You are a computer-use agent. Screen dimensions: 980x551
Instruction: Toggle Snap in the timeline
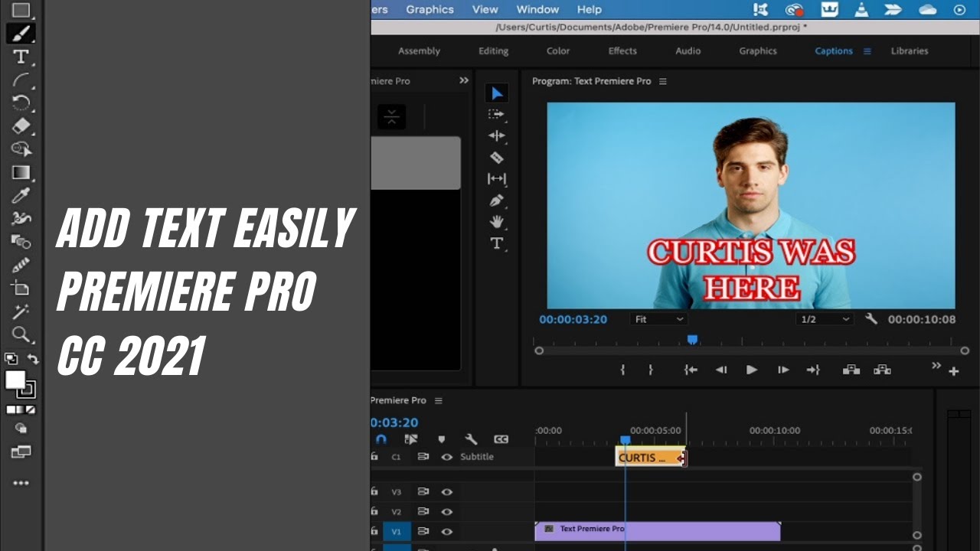381,439
